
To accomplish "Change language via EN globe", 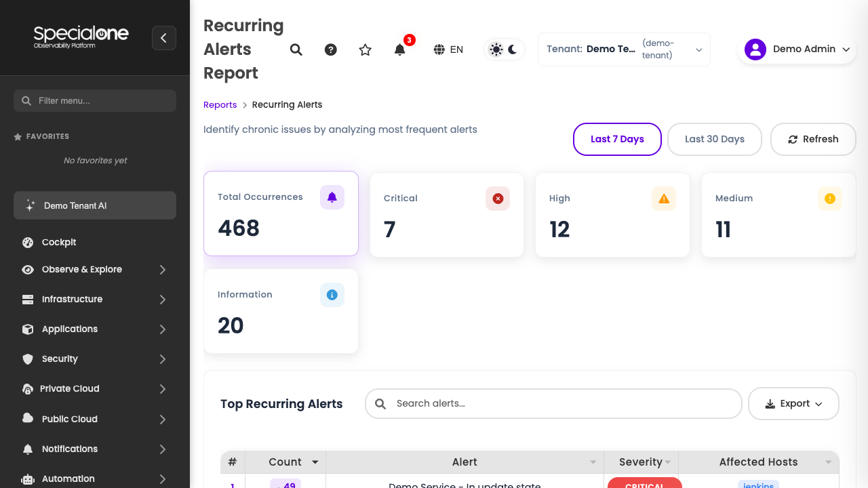I will pyautogui.click(x=449, y=49).
